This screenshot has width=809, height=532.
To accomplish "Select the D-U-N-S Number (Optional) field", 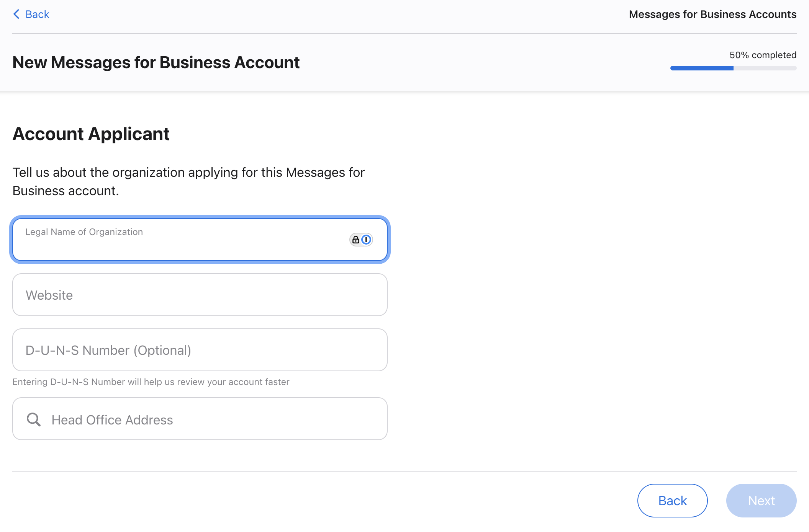I will point(200,350).
